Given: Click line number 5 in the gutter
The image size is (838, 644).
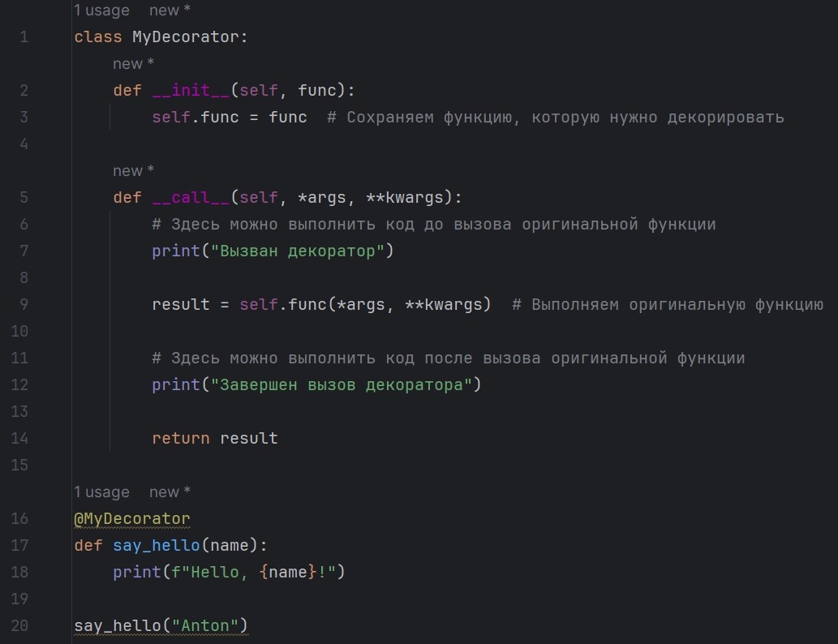Looking at the screenshot, I should point(24,197).
